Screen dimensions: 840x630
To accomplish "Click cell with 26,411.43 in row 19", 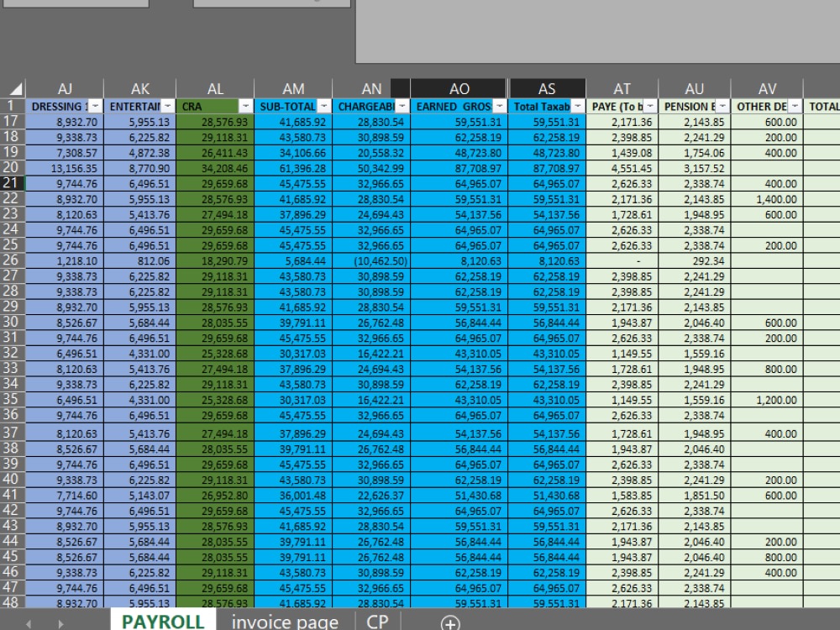I will [x=215, y=153].
